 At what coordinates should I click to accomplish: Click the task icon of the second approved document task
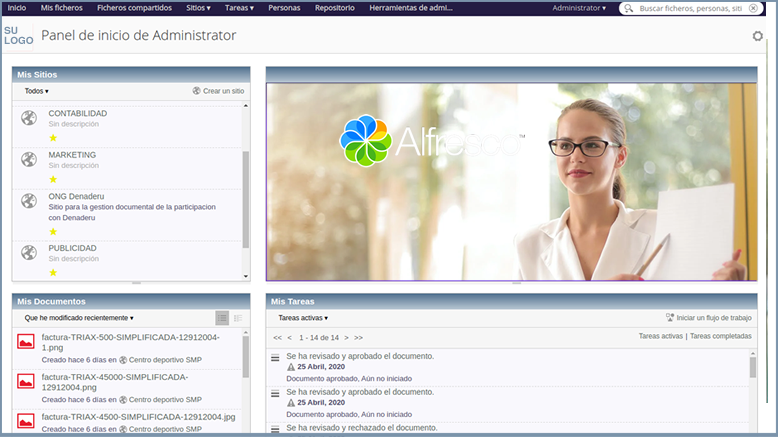click(x=275, y=393)
